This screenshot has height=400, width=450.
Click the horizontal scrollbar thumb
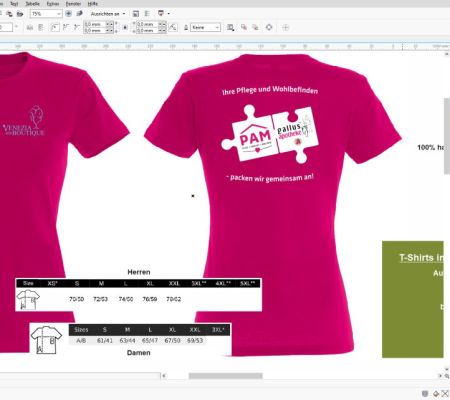click(226, 376)
